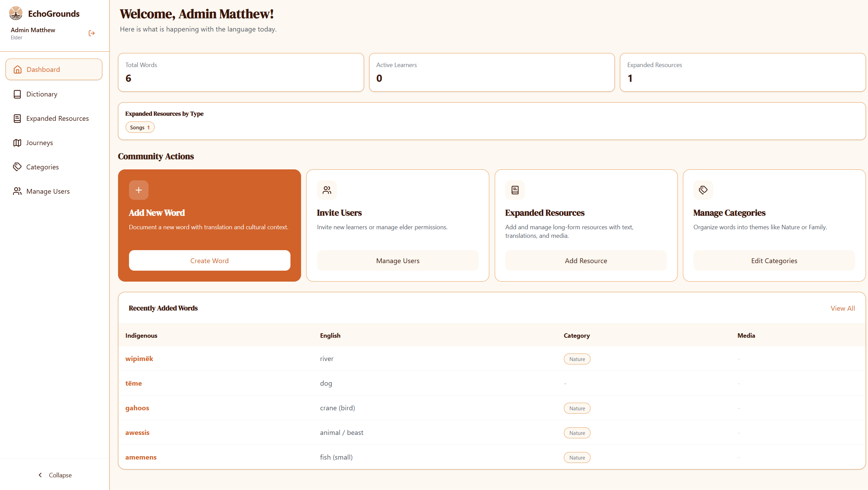868x490 pixels.
Task: Toggle the Nature category tag on wipimëk
Action: coord(577,359)
